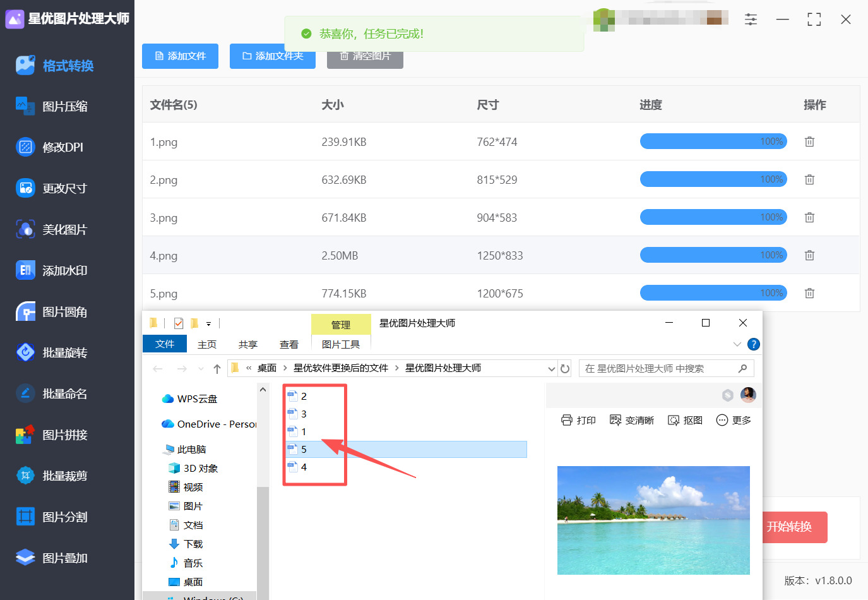The image size is (868, 600).
Task: Remove 3.png using its trash icon
Action: pyautogui.click(x=809, y=217)
